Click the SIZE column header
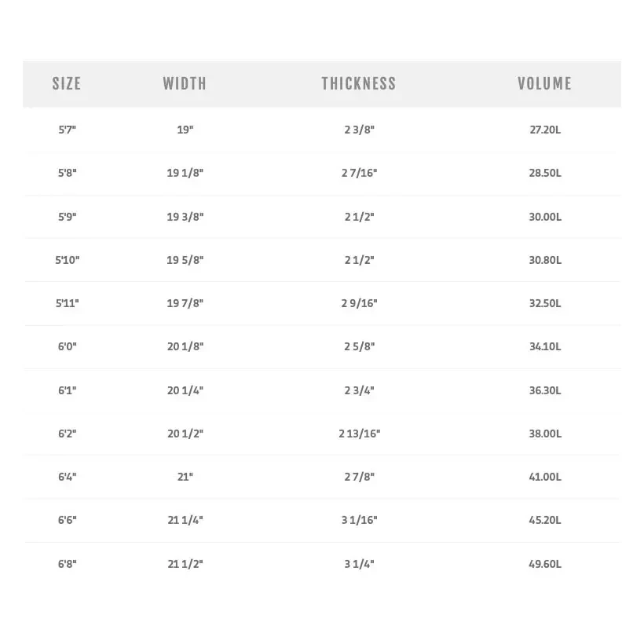Screen dimensions: 644x644 (x=67, y=83)
